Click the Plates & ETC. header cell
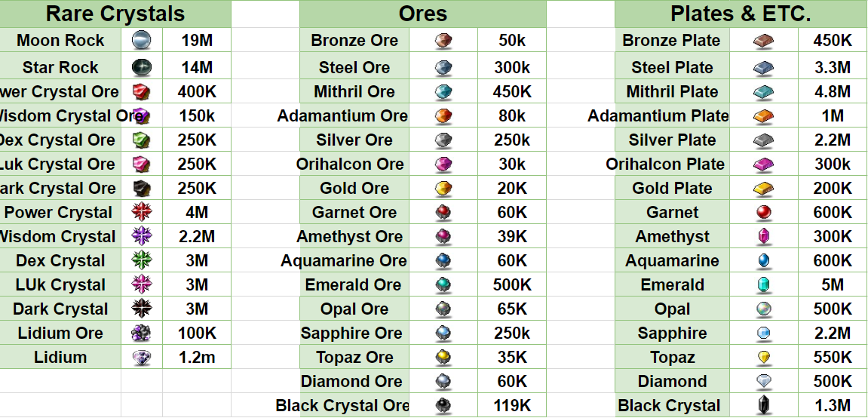This screenshot has width=868, height=418. point(741,14)
